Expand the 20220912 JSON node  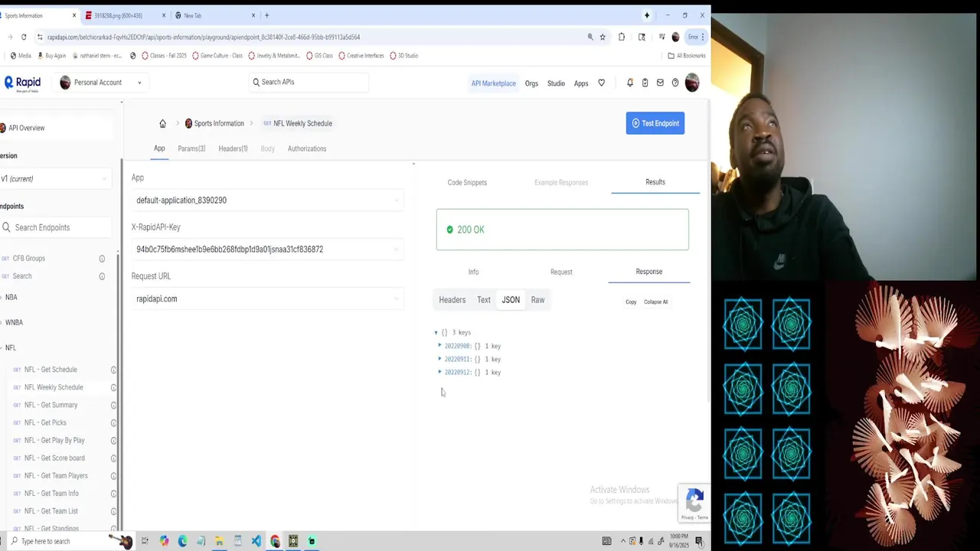(440, 372)
